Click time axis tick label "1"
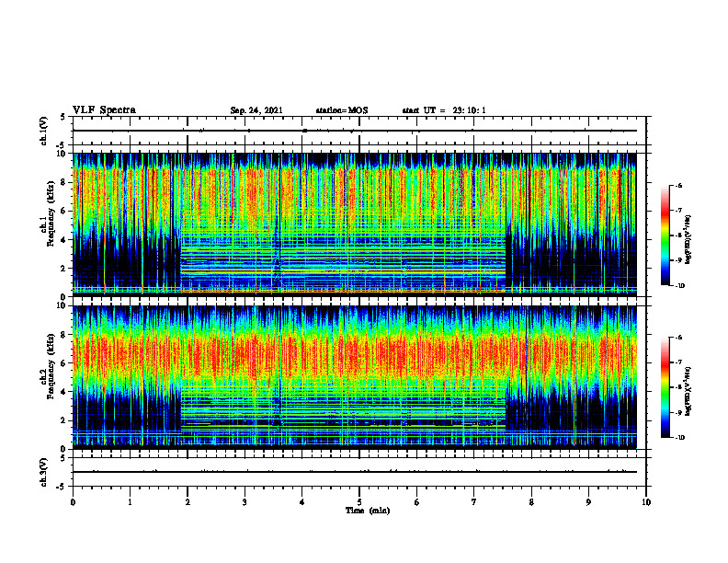This screenshot has height=563, width=728. pyautogui.click(x=130, y=502)
